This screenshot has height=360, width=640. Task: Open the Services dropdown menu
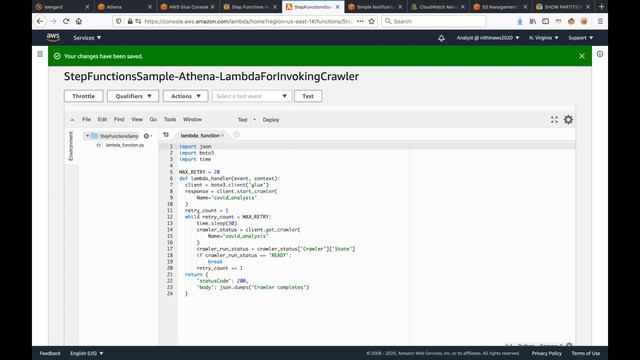pos(87,38)
